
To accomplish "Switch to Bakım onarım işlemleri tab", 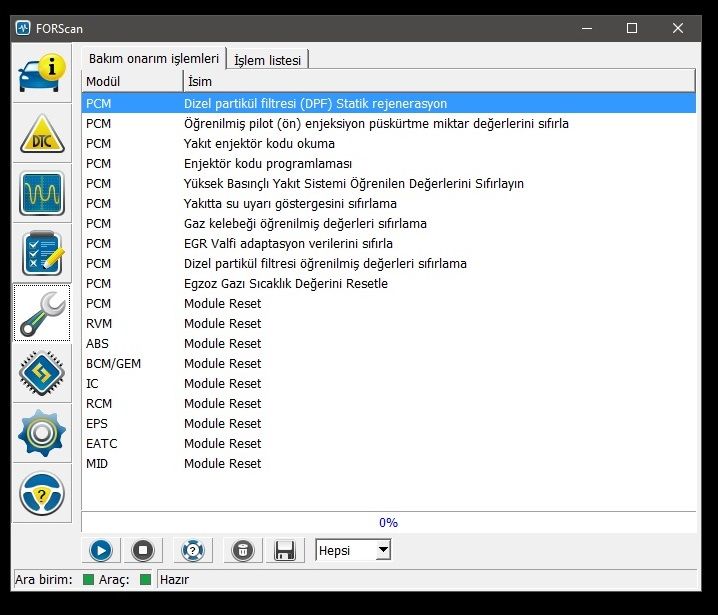I will (154, 59).
